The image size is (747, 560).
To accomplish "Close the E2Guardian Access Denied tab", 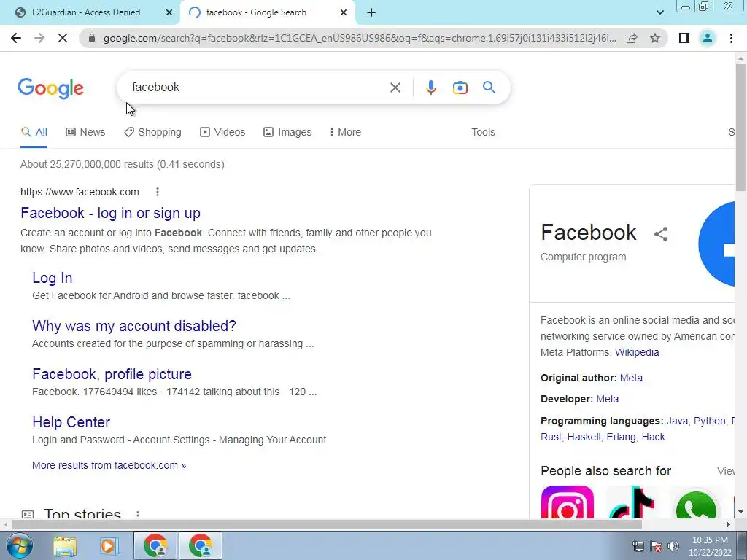I will [x=169, y=12].
